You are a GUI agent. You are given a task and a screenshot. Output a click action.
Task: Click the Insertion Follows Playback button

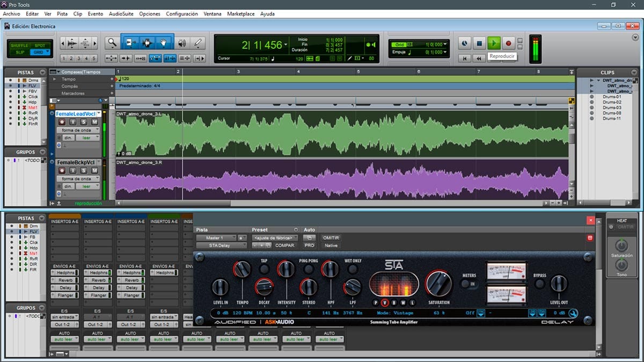pyautogui.click(x=199, y=58)
